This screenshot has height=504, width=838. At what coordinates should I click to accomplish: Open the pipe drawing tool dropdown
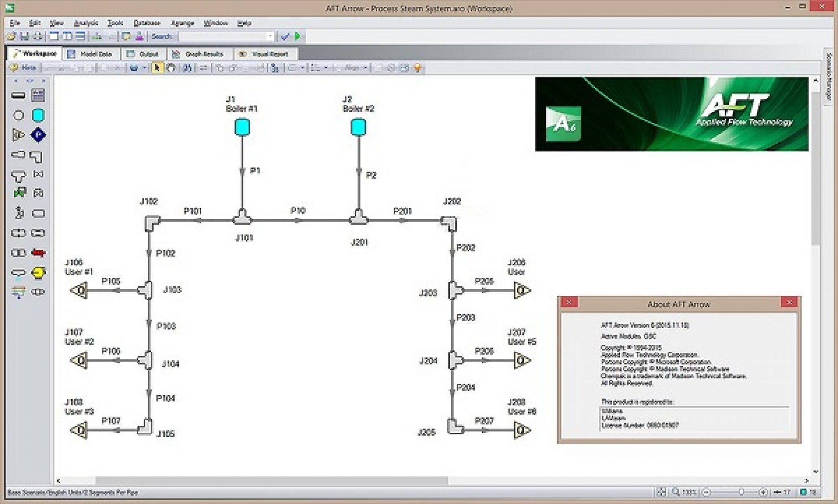pyautogui.click(x=145, y=68)
